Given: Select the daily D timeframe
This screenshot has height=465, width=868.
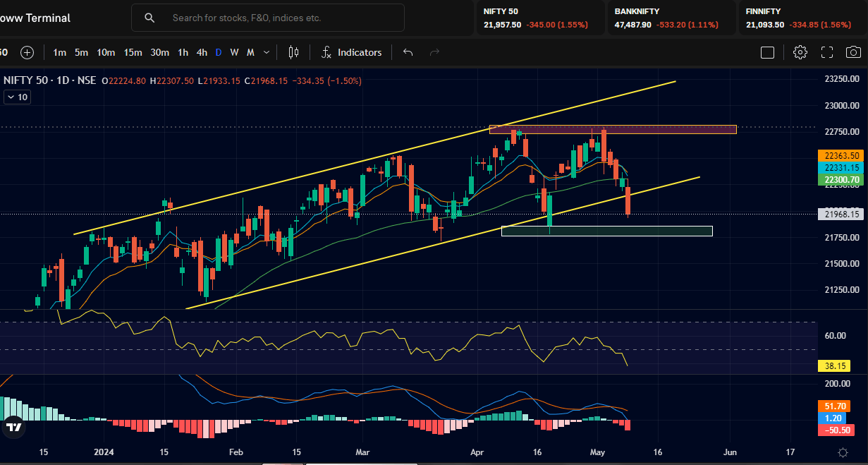Looking at the screenshot, I should tap(219, 52).
